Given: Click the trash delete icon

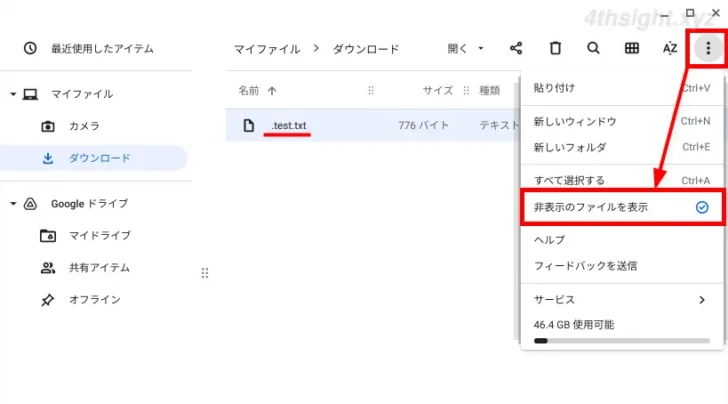Looking at the screenshot, I should [555, 48].
